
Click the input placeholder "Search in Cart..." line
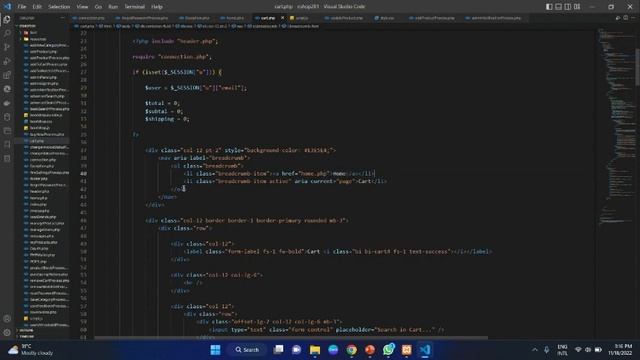click(x=326, y=330)
